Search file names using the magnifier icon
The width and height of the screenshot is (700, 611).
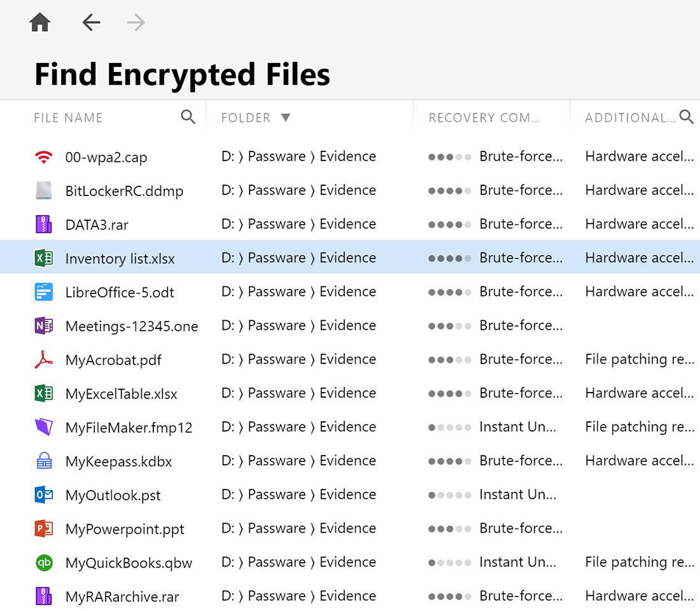click(188, 117)
